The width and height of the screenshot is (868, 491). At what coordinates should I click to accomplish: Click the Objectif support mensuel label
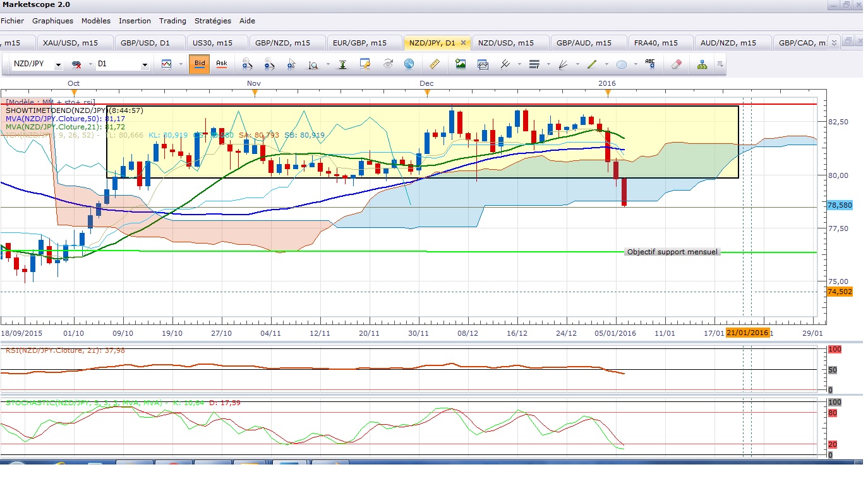tap(672, 252)
